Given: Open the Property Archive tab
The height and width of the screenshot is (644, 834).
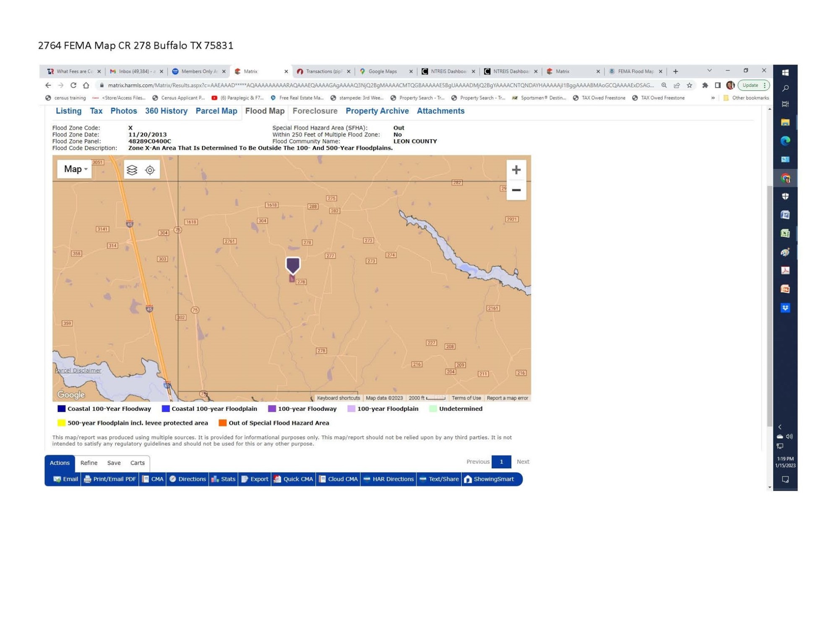Looking at the screenshot, I should click(377, 111).
